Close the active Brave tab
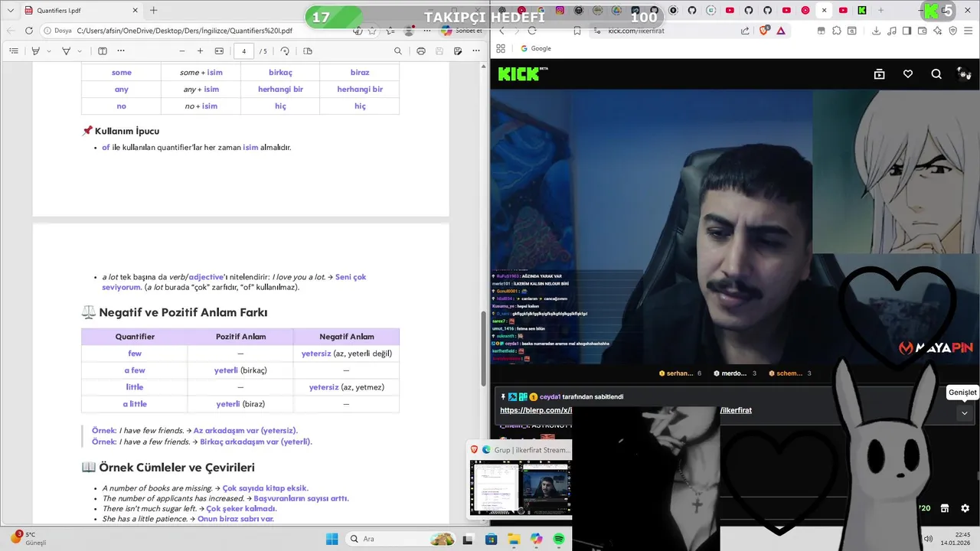Viewport: 980px width, 551px height. [x=824, y=10]
